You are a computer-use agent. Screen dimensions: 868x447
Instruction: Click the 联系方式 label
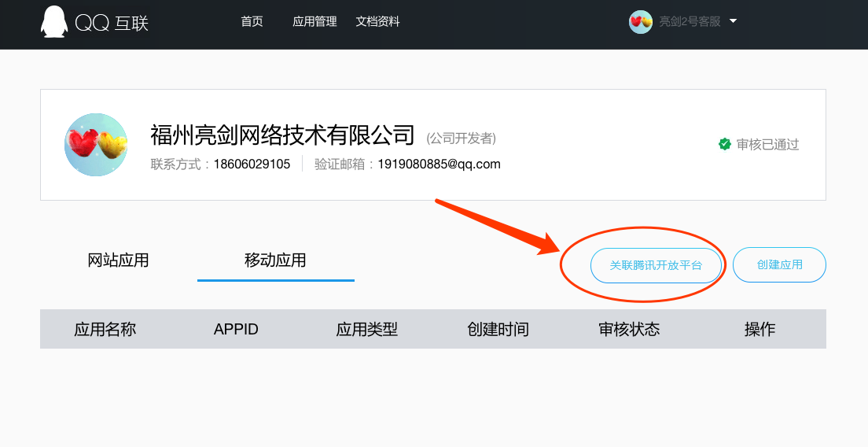(177, 164)
